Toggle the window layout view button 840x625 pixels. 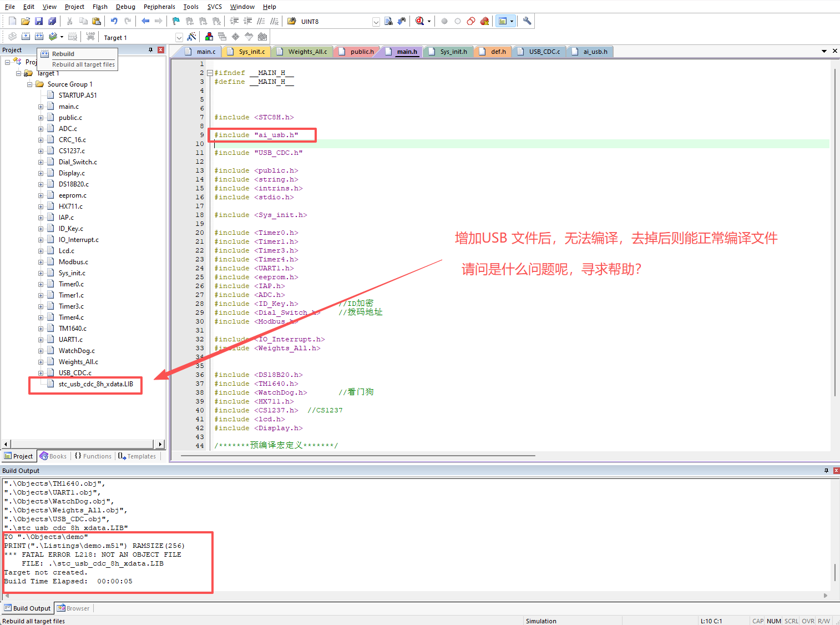pos(503,21)
